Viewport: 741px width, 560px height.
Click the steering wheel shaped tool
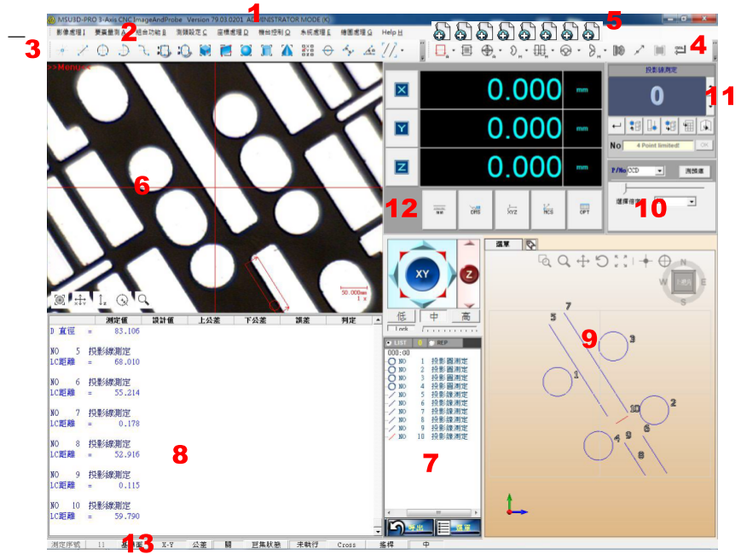[565, 50]
